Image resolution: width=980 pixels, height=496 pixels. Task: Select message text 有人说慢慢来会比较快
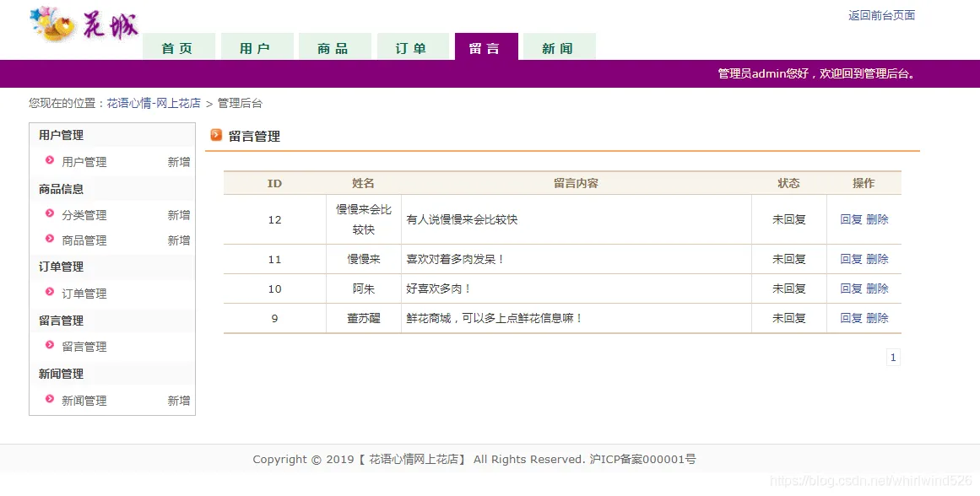click(x=462, y=219)
